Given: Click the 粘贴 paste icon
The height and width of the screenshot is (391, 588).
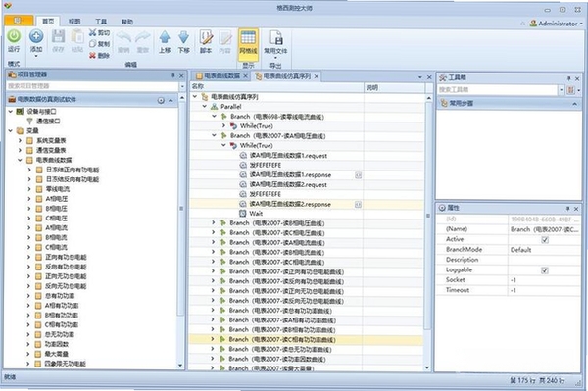Looking at the screenshot, I should (x=77, y=36).
